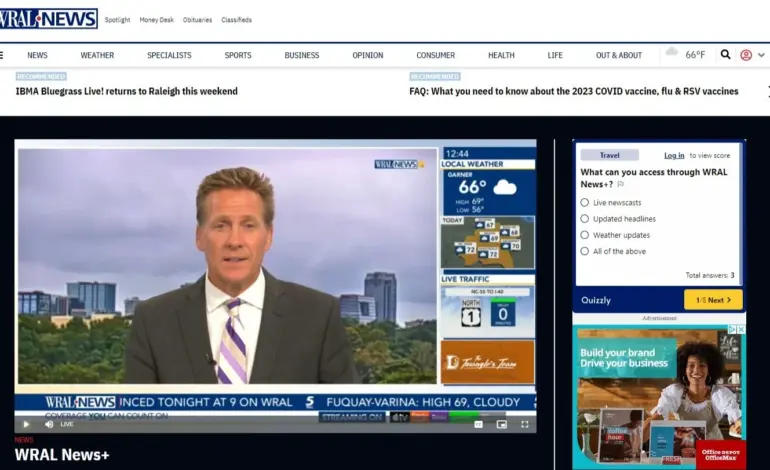Open the LIFE menu

click(555, 55)
